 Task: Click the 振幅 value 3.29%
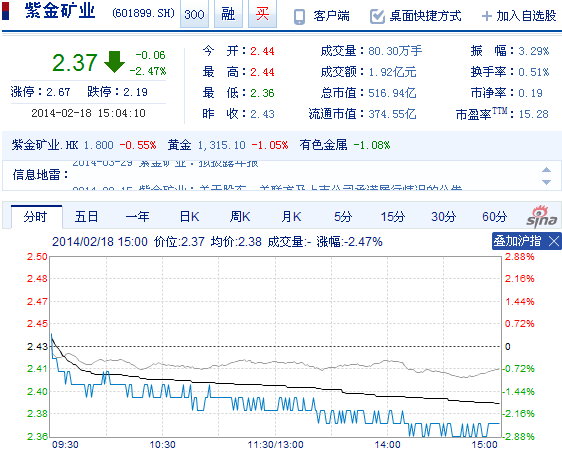tap(534, 51)
